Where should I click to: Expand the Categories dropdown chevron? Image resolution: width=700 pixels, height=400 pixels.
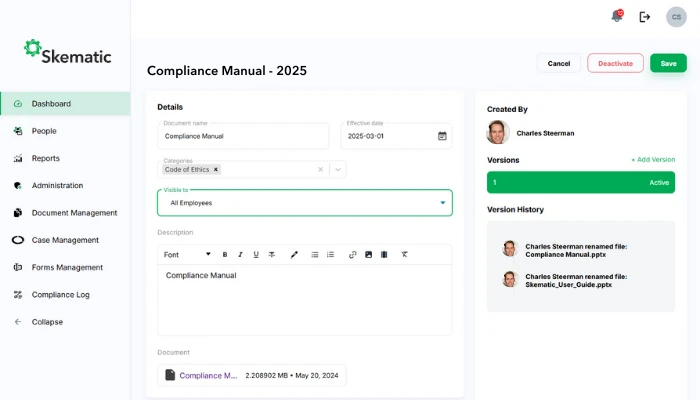(338, 169)
